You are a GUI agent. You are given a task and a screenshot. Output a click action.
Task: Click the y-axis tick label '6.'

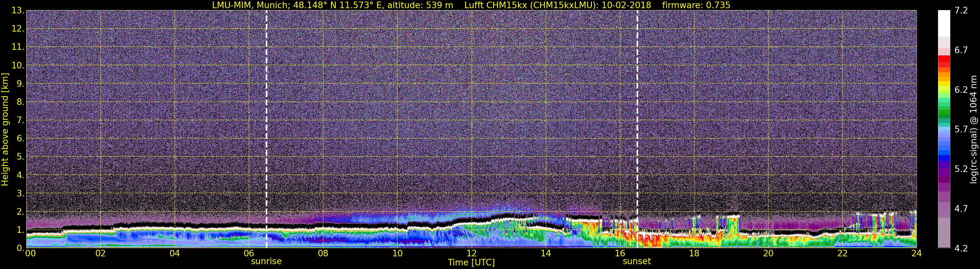pyautogui.click(x=20, y=138)
